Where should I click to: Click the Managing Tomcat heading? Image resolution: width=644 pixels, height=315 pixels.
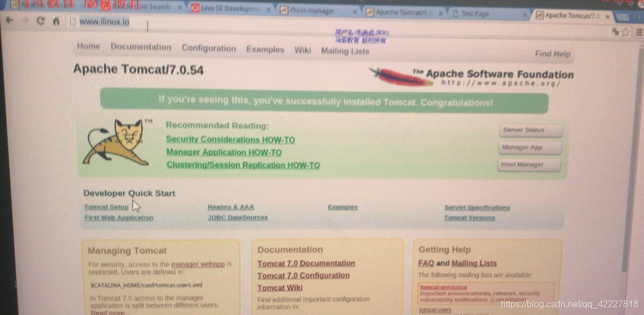coord(127,251)
